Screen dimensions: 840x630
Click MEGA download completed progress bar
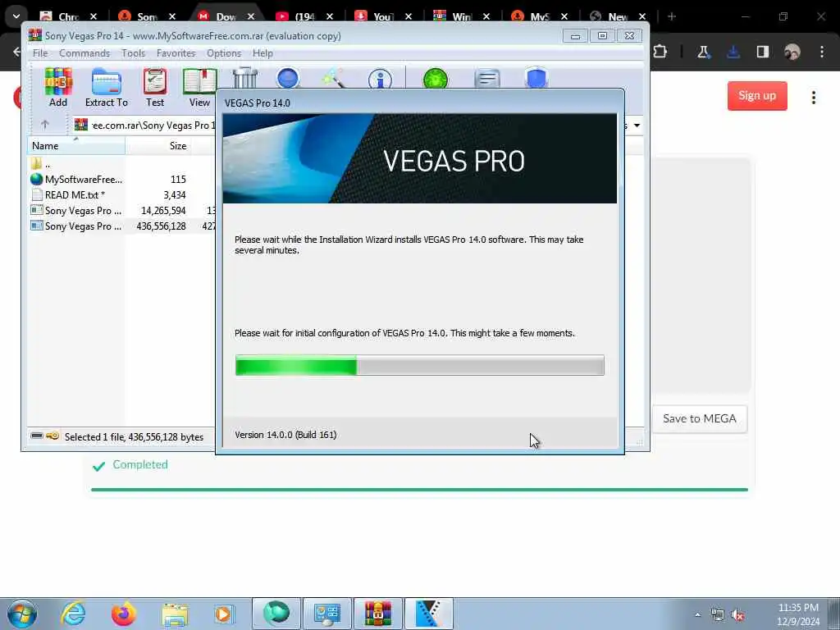(x=419, y=489)
